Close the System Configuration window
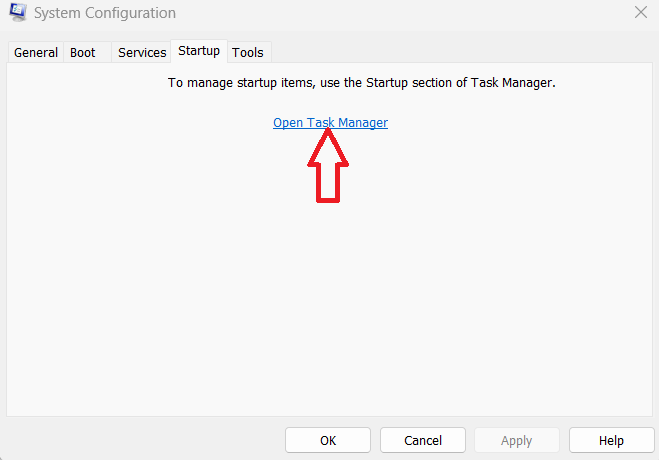Viewport: 659px width, 460px height. [x=640, y=13]
